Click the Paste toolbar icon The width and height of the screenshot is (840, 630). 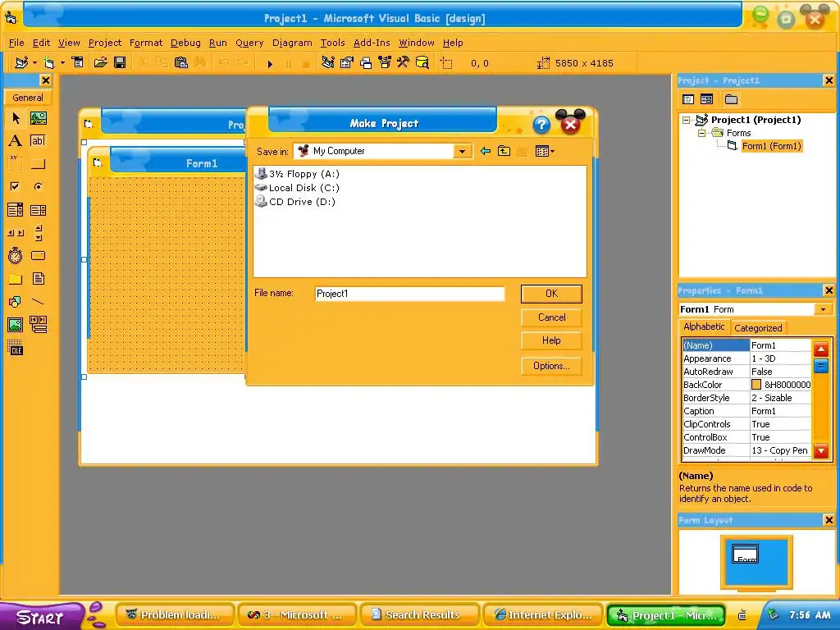point(181,62)
